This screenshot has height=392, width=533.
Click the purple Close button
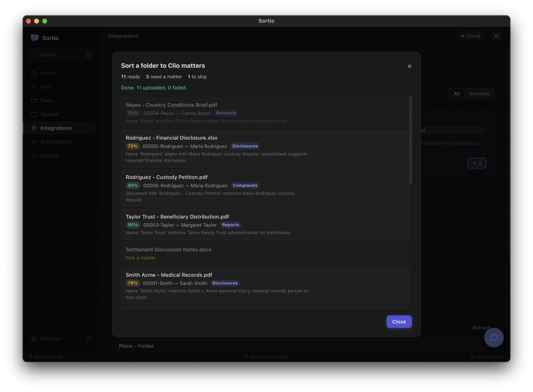click(399, 322)
